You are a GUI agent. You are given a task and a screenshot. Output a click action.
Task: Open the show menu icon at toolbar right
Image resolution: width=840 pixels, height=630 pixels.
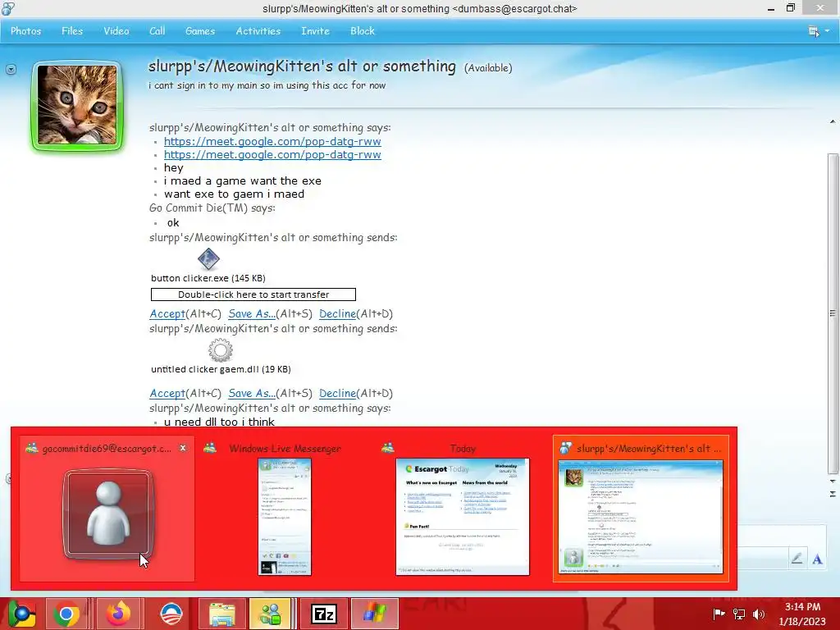[814, 31]
